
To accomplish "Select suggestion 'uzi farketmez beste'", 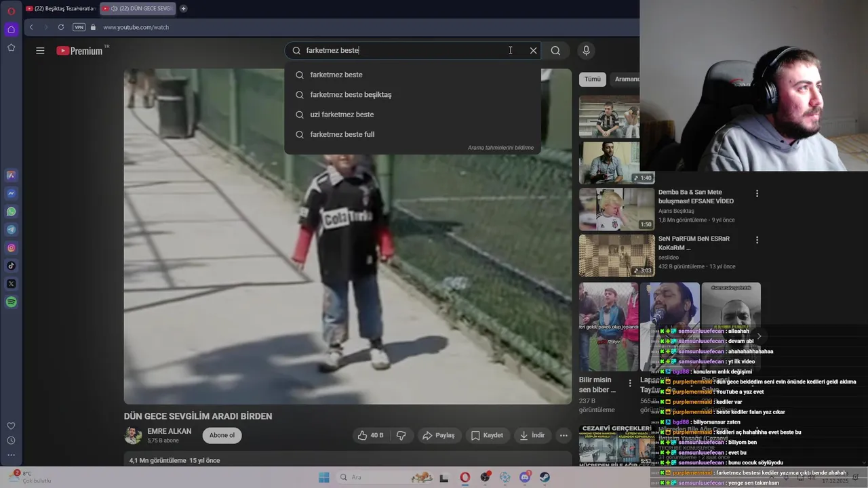I will (412, 115).
